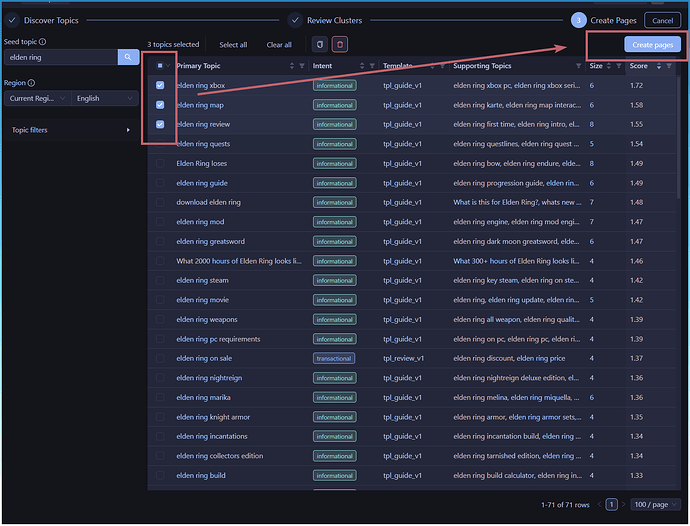The height and width of the screenshot is (526, 690).
Task: Click the Clear all button
Action: tap(279, 45)
